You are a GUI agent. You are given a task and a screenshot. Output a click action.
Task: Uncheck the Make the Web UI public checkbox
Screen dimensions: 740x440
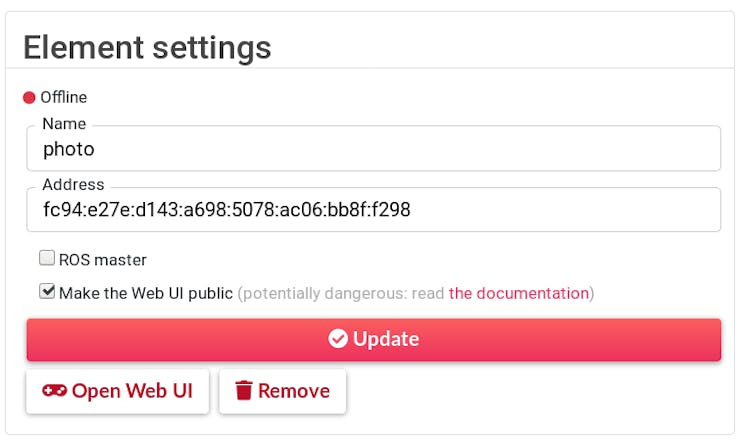click(x=47, y=291)
